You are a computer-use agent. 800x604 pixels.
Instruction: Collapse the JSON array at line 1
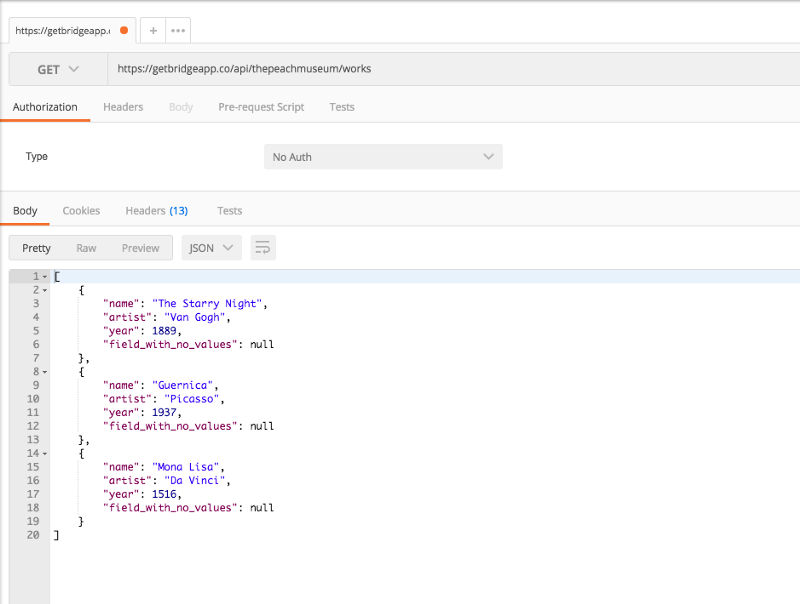(x=45, y=276)
